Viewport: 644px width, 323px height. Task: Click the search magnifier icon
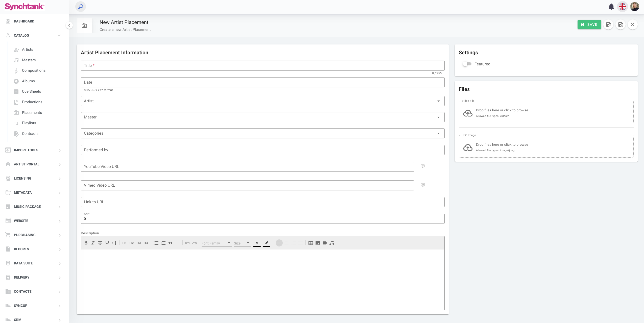[x=81, y=7]
